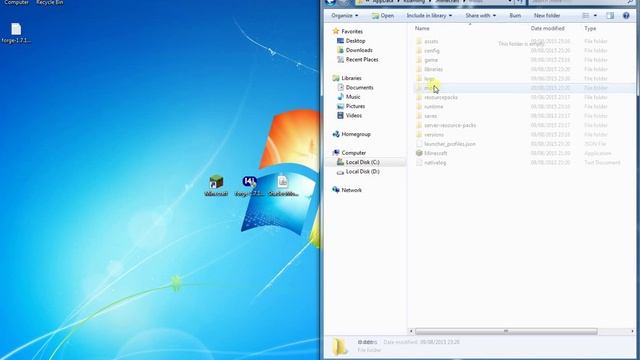
Task: Select the document file icon near the Windows logo
Action: pos(283,186)
